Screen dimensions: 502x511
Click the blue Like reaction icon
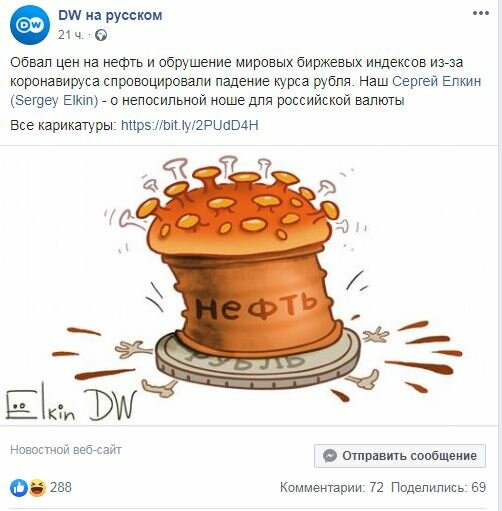click(x=19, y=488)
